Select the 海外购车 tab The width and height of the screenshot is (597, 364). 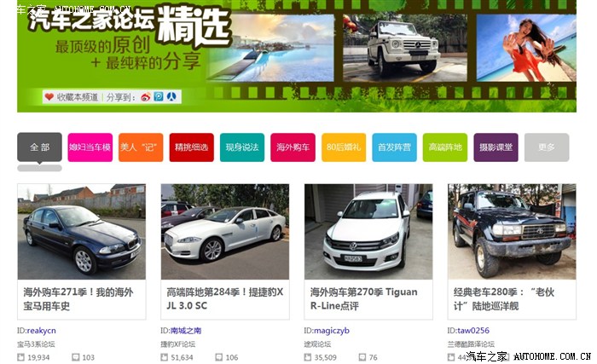pos(293,147)
